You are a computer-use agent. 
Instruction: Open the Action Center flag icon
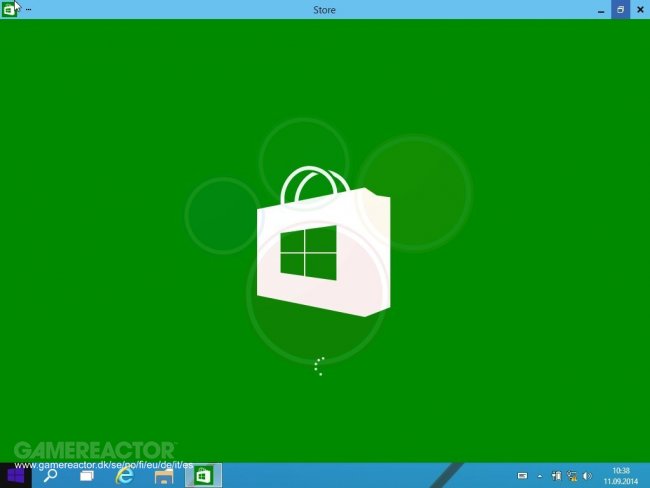point(556,476)
